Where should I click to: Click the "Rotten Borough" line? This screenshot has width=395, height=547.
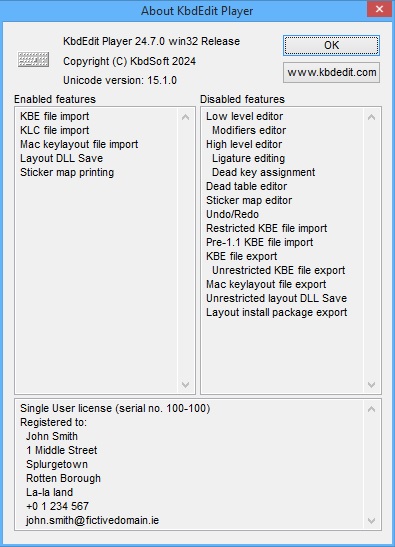tap(63, 478)
